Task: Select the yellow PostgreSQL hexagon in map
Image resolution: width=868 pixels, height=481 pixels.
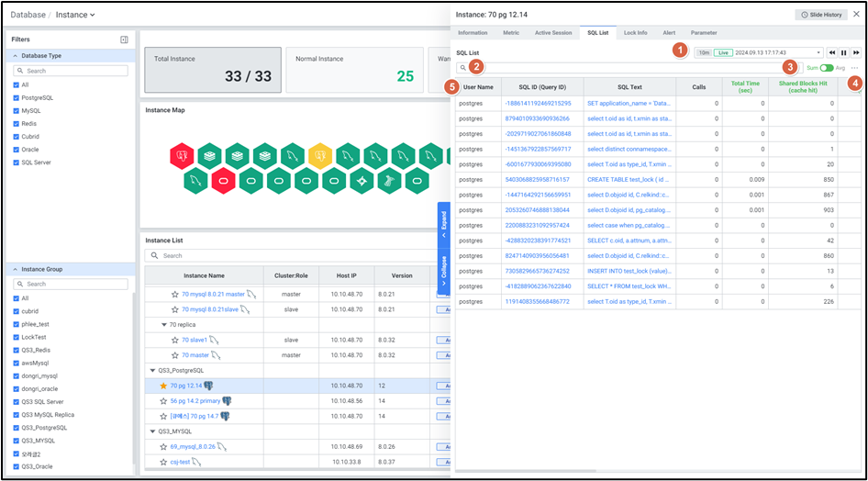Action: pyautogui.click(x=319, y=155)
